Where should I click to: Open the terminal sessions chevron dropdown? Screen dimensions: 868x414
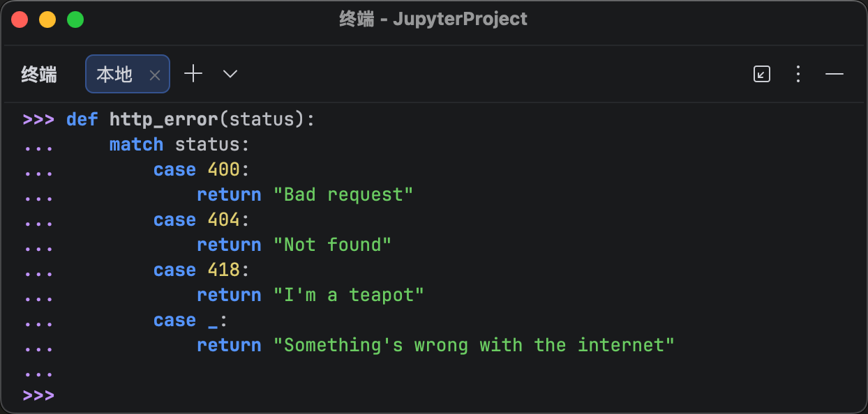(x=230, y=74)
